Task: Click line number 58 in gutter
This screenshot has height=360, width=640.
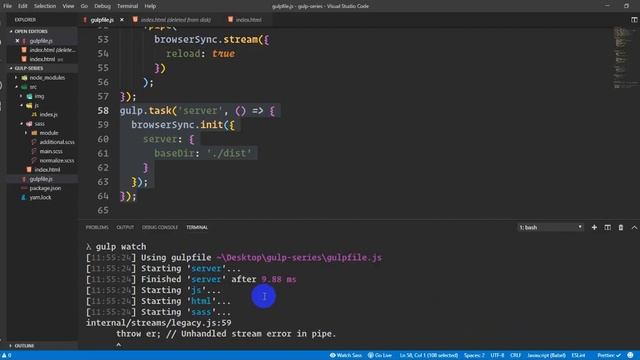Action: tap(103, 111)
